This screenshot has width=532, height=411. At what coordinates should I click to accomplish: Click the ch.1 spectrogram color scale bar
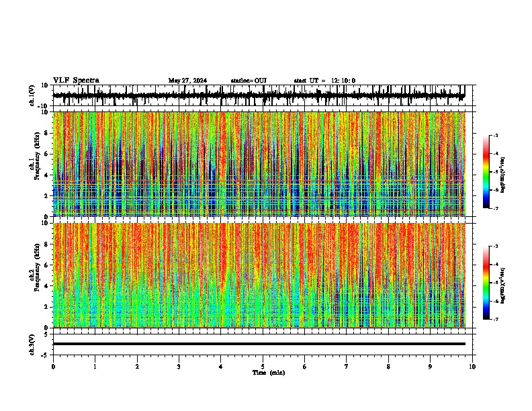(x=486, y=172)
